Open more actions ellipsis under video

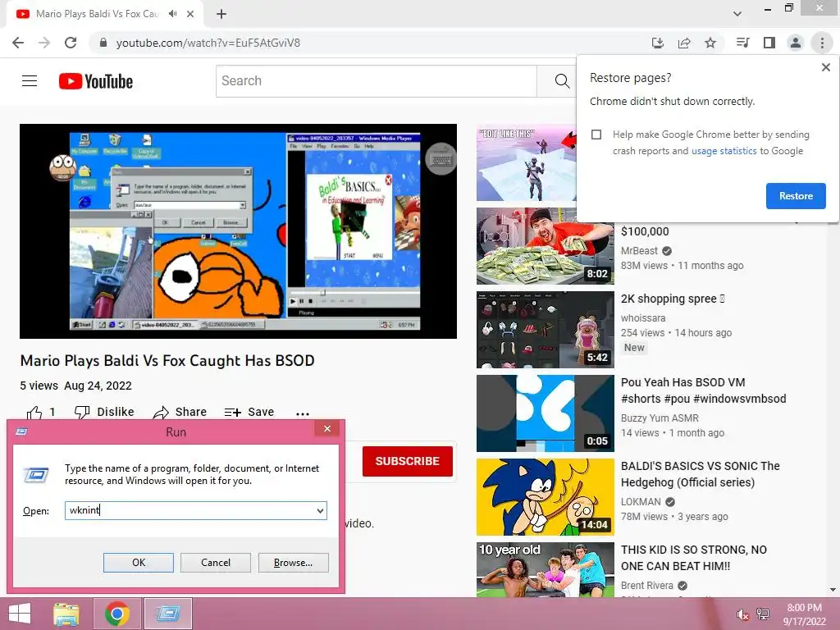point(303,413)
